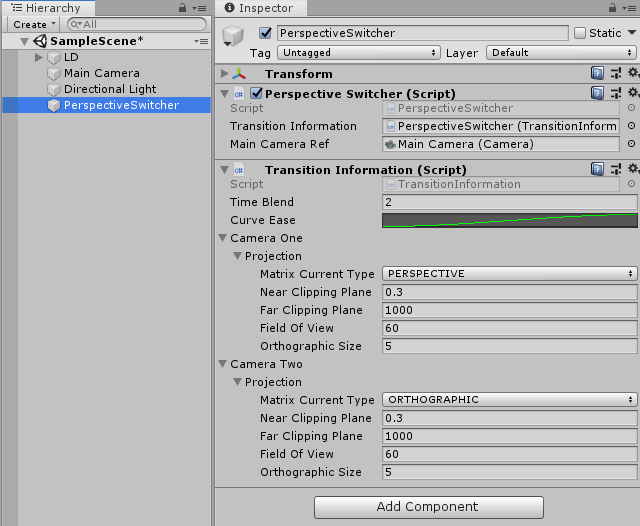Collapse the Transition Information component
Screen dimensions: 640x526
pyautogui.click(x=224, y=169)
